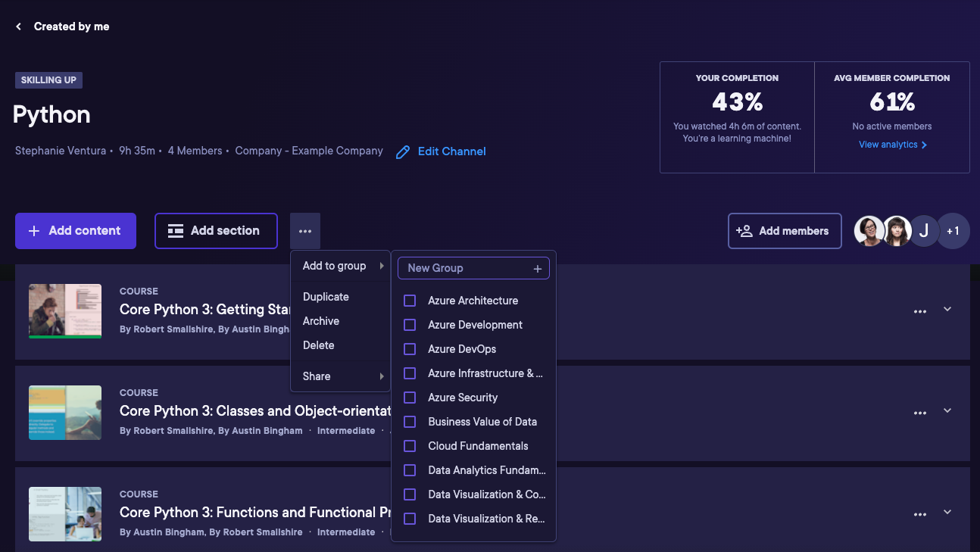Check the Azure Architecture group checkbox
Image resolution: width=980 pixels, height=552 pixels.
click(x=410, y=301)
